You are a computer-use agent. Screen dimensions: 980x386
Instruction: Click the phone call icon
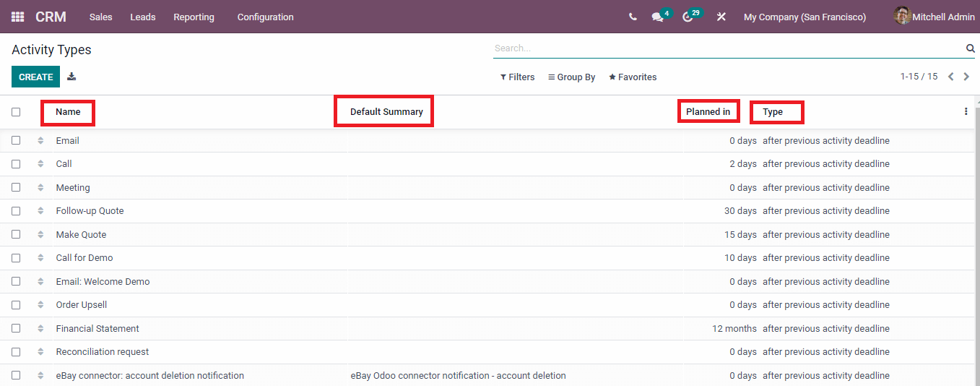pyautogui.click(x=633, y=17)
